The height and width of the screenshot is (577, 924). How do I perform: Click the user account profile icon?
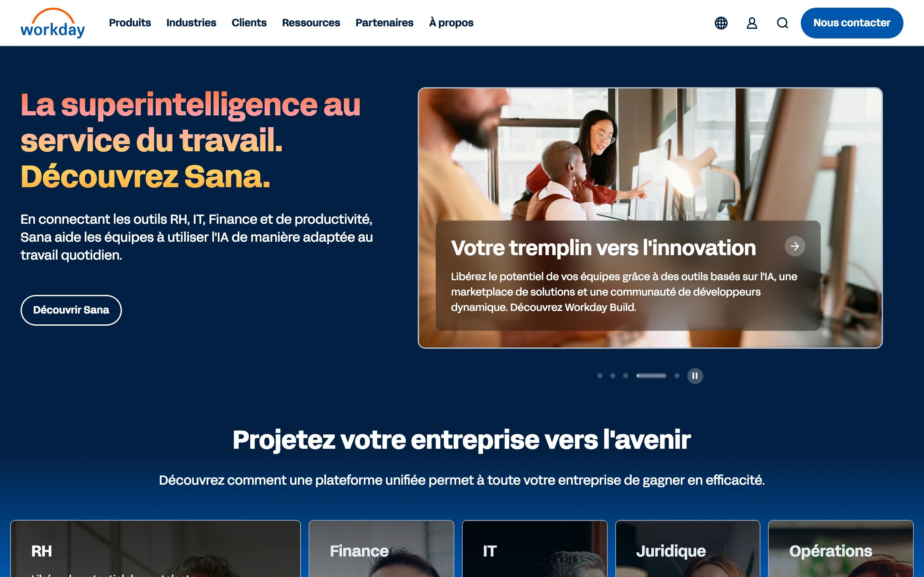pos(752,23)
